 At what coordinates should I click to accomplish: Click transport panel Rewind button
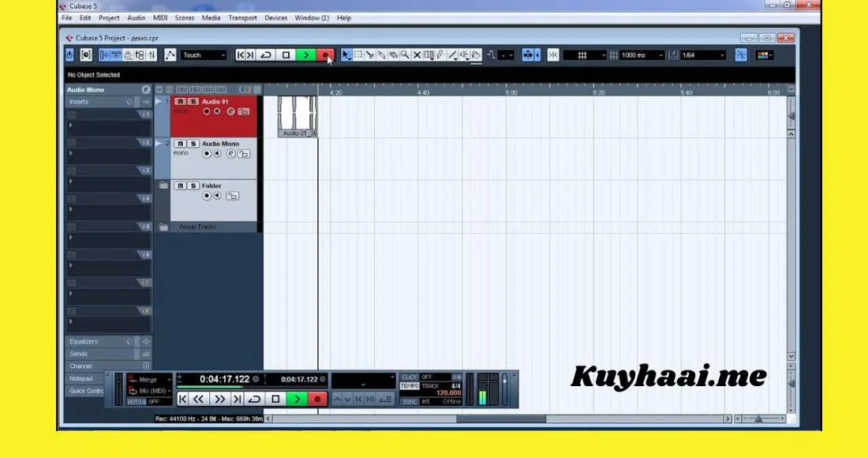coord(199,399)
